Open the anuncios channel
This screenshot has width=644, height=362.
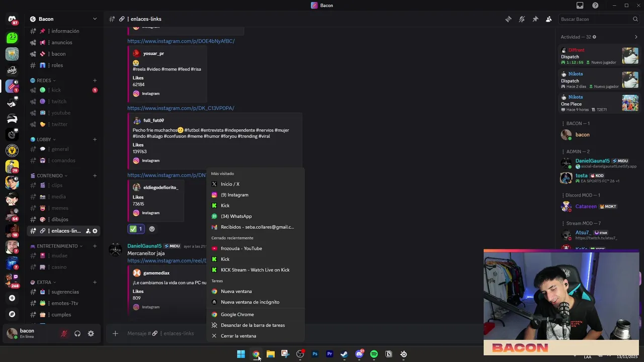coord(63,42)
